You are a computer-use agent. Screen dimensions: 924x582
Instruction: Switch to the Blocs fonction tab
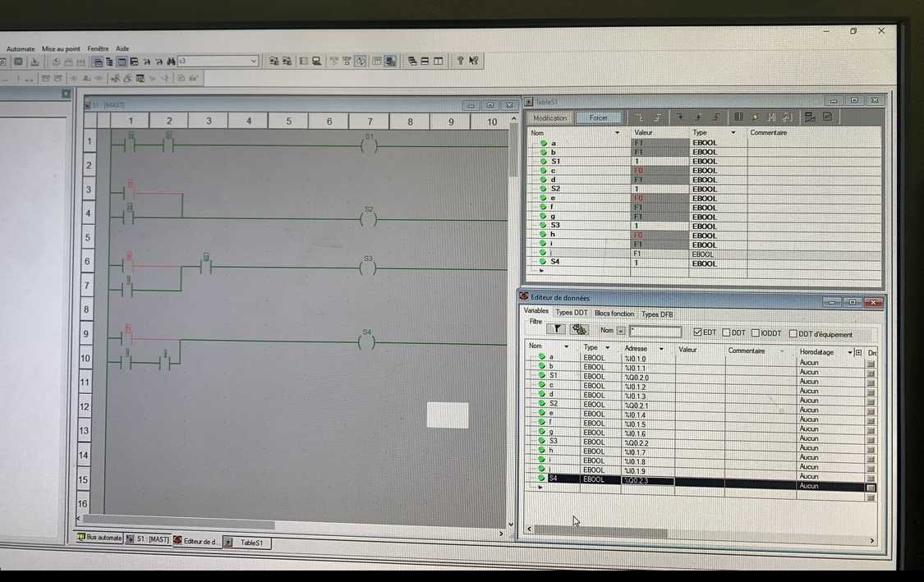click(x=614, y=314)
